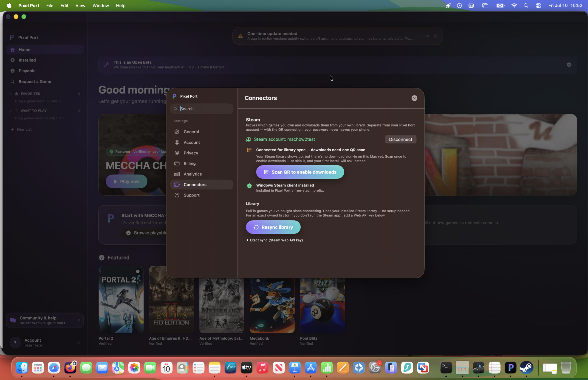
Task: Open the Edit menu
Action: pos(65,6)
